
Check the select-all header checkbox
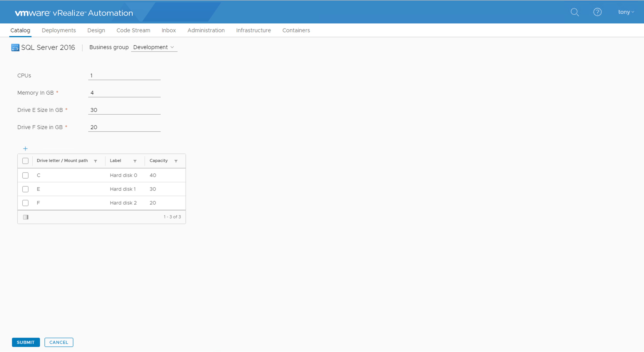click(x=25, y=161)
